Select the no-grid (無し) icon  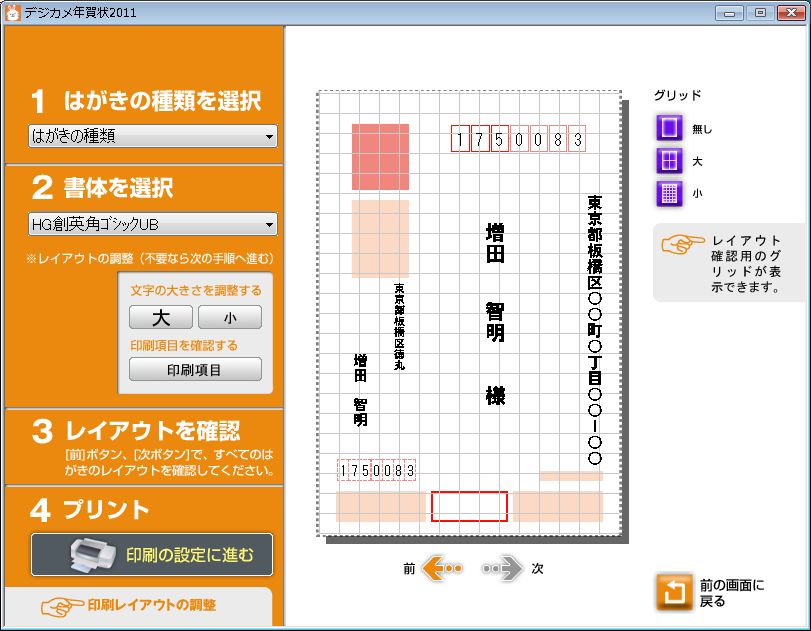click(x=668, y=128)
